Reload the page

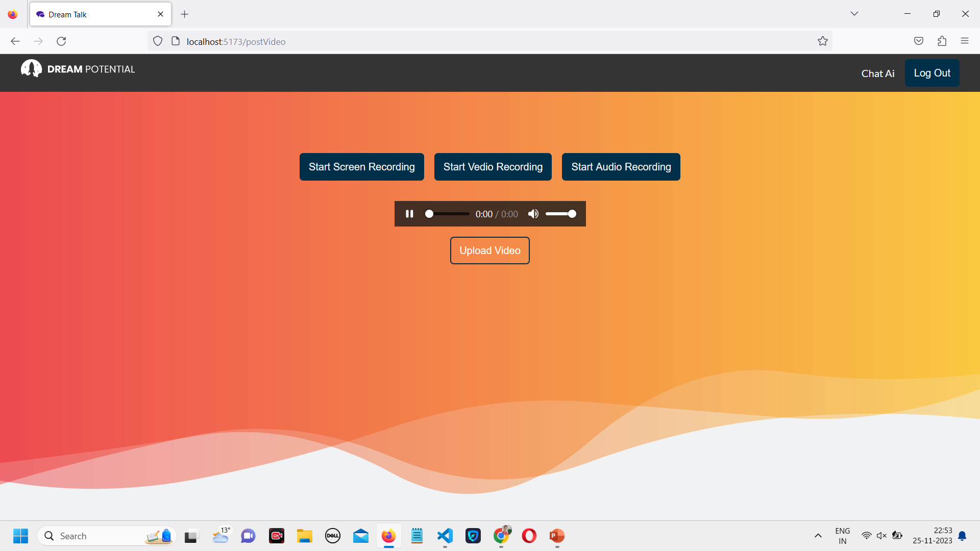click(x=61, y=41)
